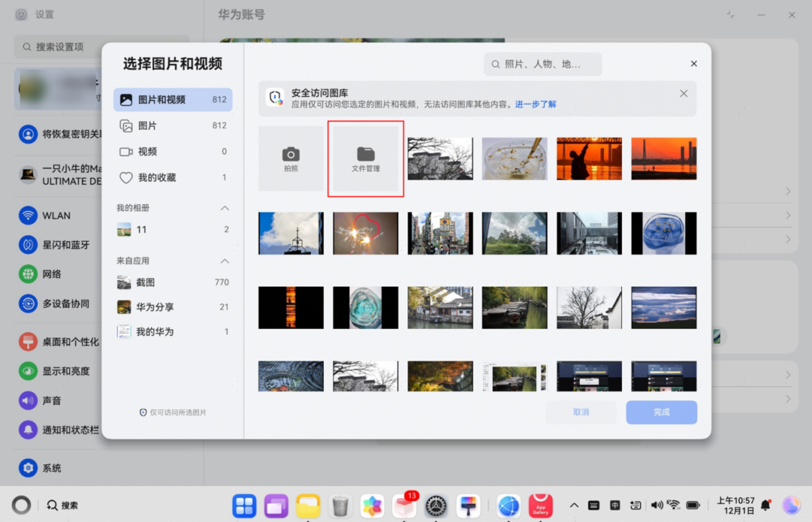The height and width of the screenshot is (522, 812).
Task: Open the browser from the dock
Action: pos(508,505)
